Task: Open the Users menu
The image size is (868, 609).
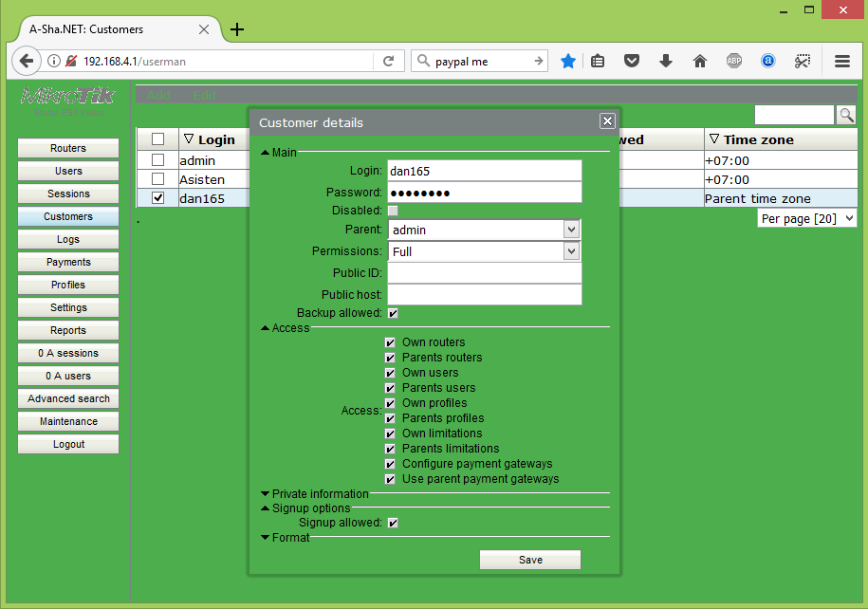Action: pyautogui.click(x=68, y=171)
